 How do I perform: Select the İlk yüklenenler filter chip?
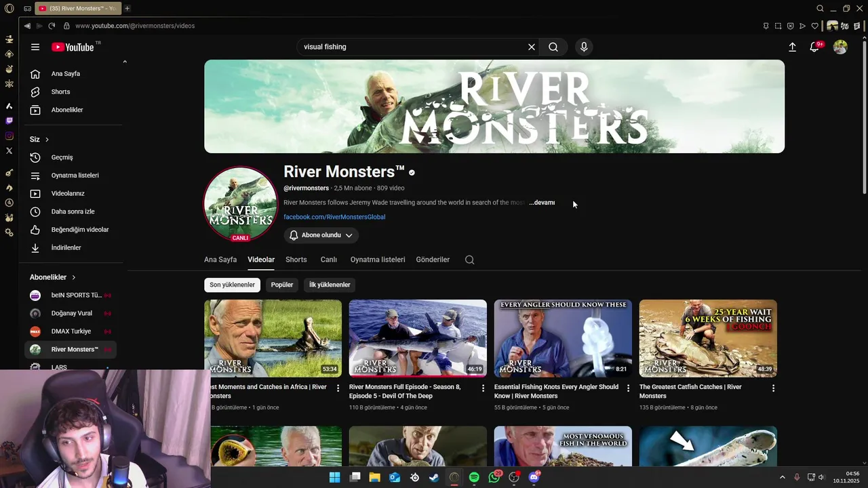tap(330, 285)
